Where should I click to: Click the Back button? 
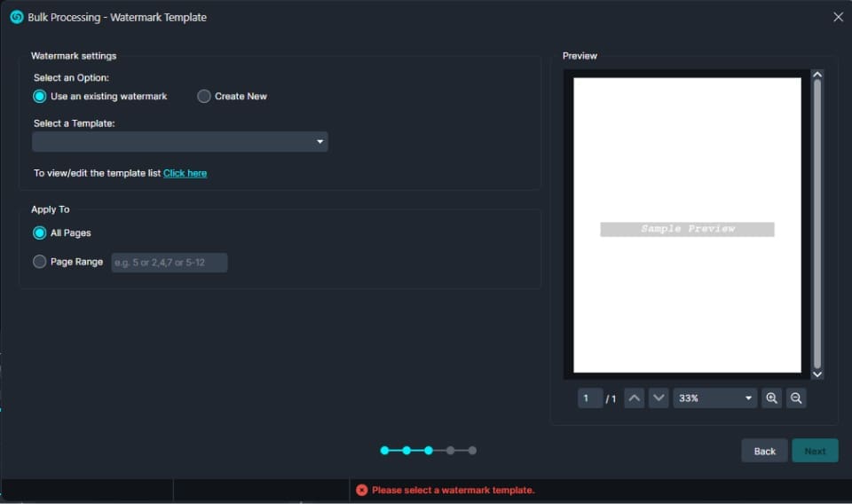[764, 451]
